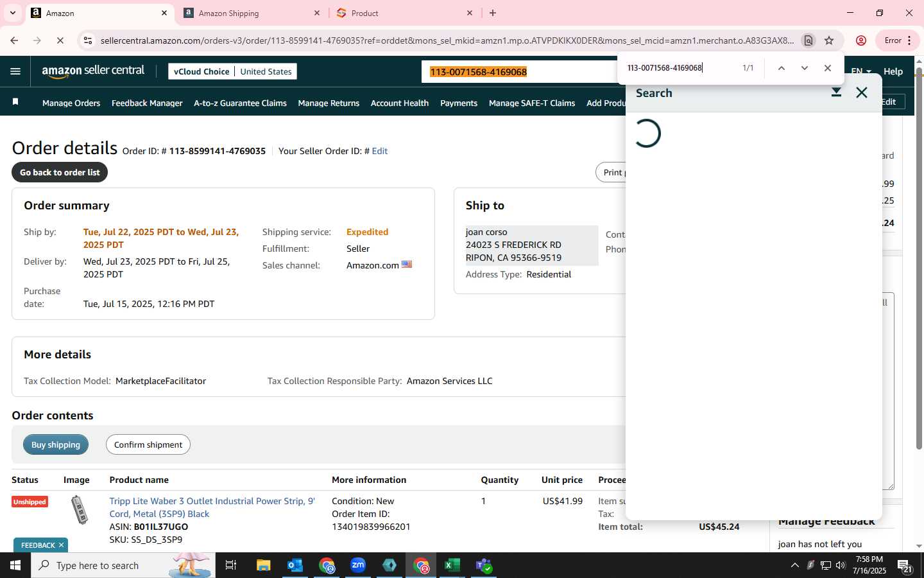Close the find-in-page bar
Viewport: 924px width, 578px height.
pos(827,68)
